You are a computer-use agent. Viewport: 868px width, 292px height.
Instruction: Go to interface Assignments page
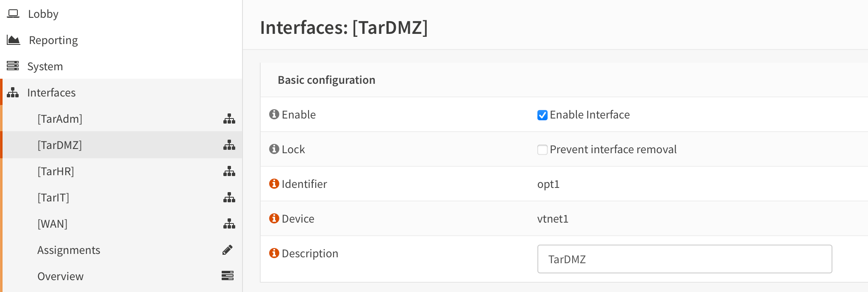click(x=69, y=250)
